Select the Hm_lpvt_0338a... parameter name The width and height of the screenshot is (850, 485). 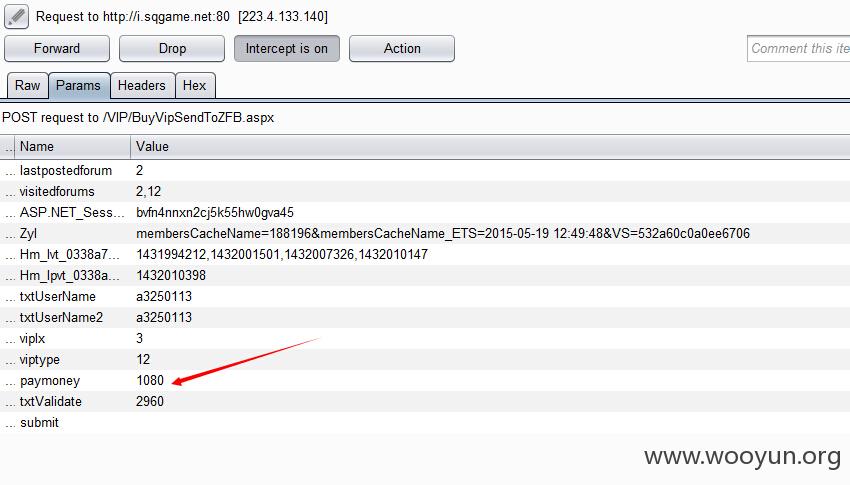(x=69, y=276)
